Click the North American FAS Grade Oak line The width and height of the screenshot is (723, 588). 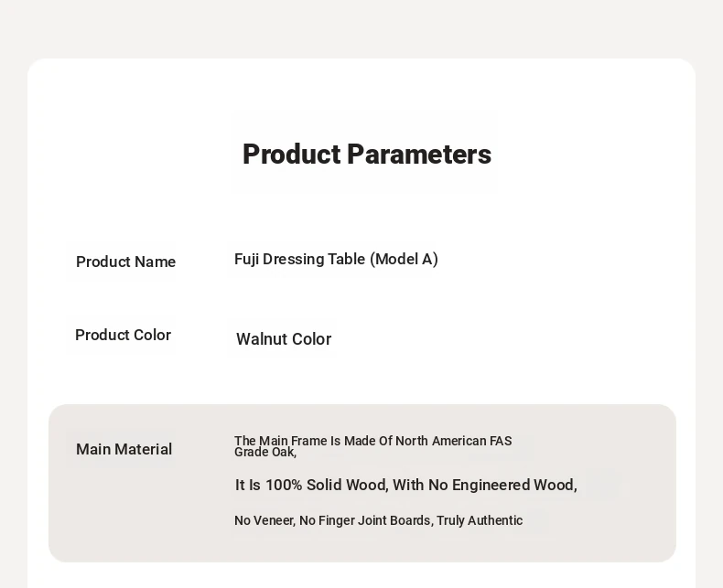tap(373, 446)
